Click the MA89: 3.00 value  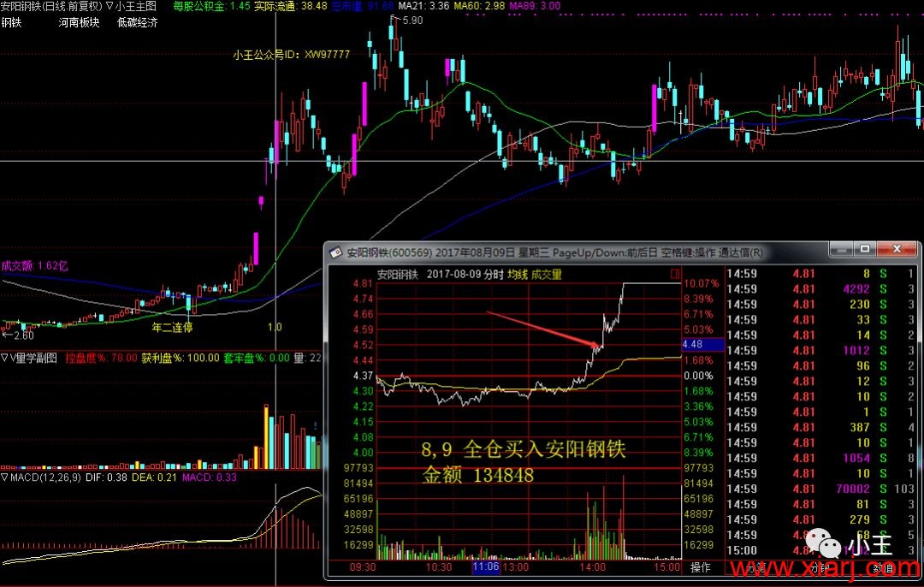click(535, 6)
